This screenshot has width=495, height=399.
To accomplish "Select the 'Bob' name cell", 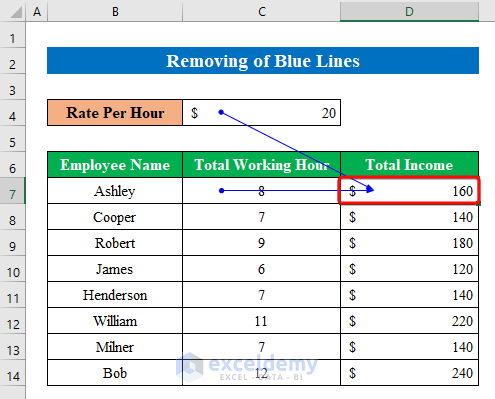I will pyautogui.click(x=115, y=373).
